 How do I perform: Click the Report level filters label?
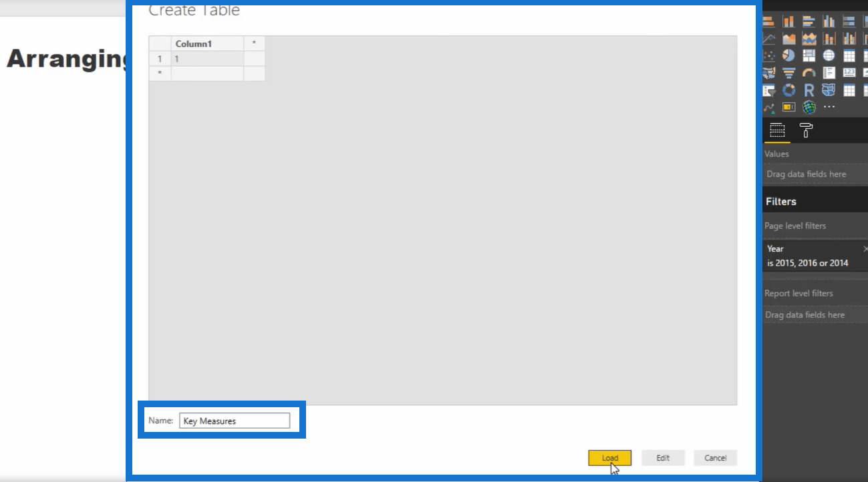[x=799, y=293]
